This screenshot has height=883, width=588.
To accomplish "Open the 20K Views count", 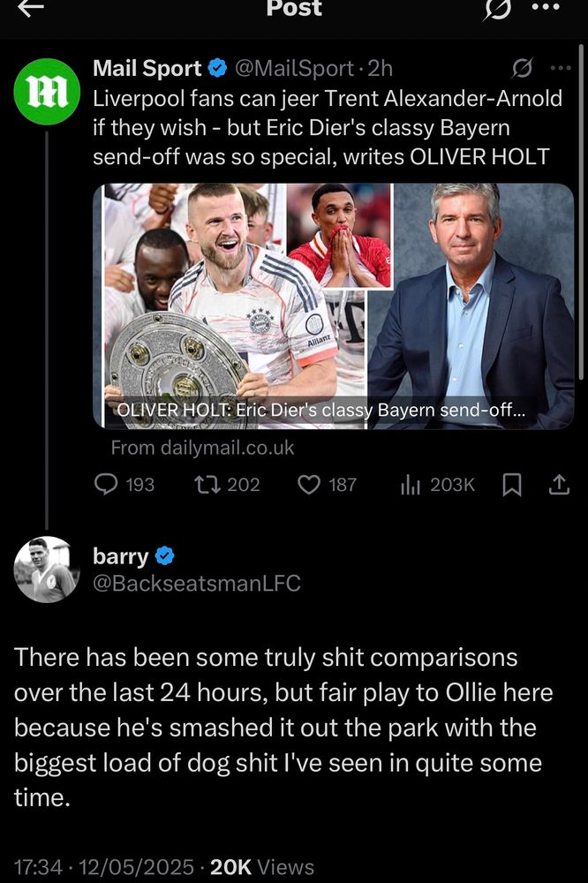I will click(262, 867).
